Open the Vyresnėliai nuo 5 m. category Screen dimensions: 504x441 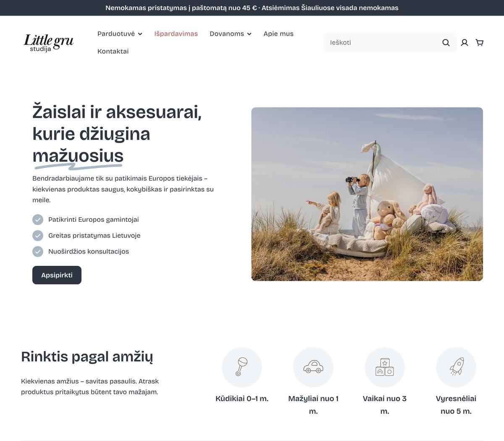click(456, 405)
